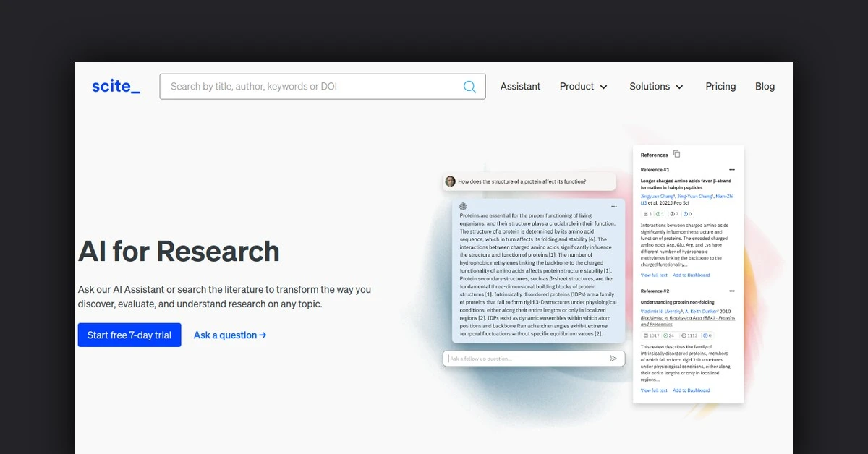Click Start free 7-day trial button
Image resolution: width=868 pixels, height=454 pixels.
[129, 335]
